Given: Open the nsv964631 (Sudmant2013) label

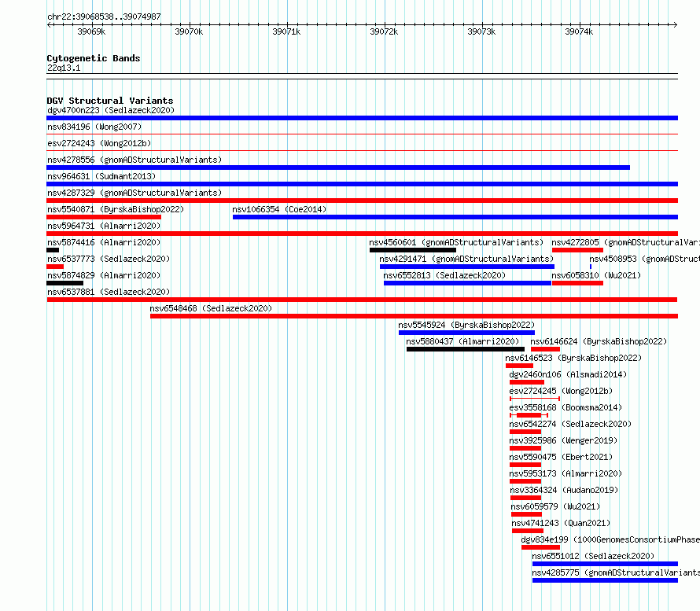Looking at the screenshot, I should (x=101, y=176).
